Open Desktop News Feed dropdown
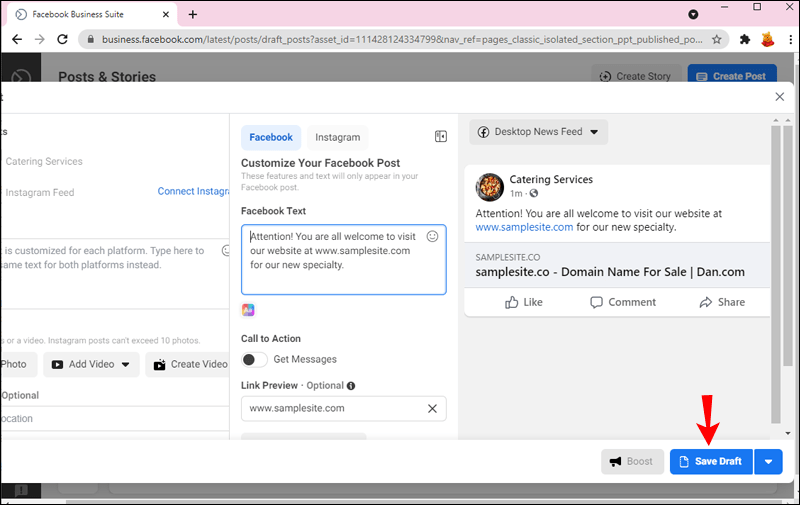Image resolution: width=800 pixels, height=505 pixels. coord(538,132)
